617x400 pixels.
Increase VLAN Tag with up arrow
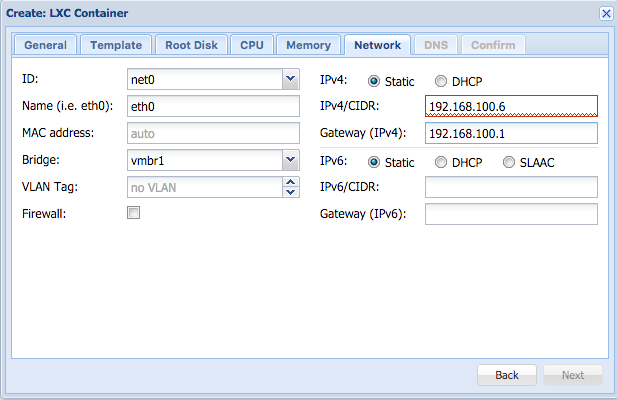tap(291, 182)
